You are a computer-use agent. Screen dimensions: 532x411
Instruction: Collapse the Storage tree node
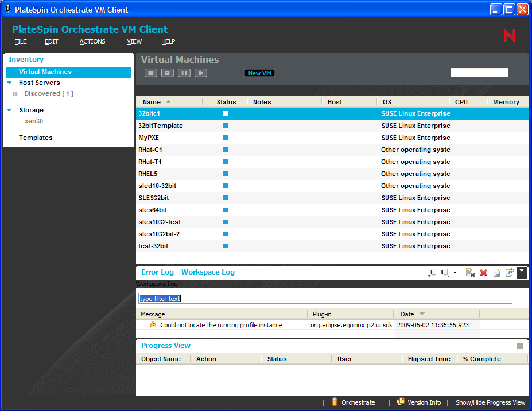(10, 110)
